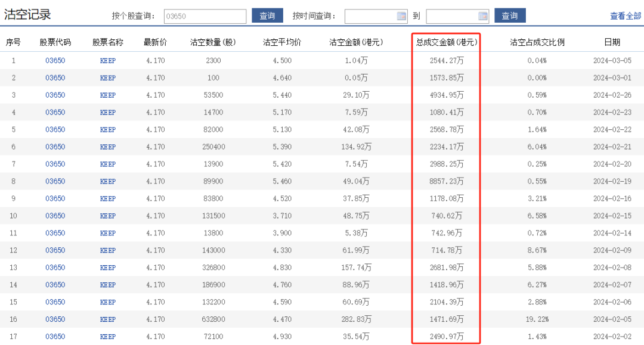Open KEEP link in row 15
This screenshot has height=345, width=644.
pos(107,302)
